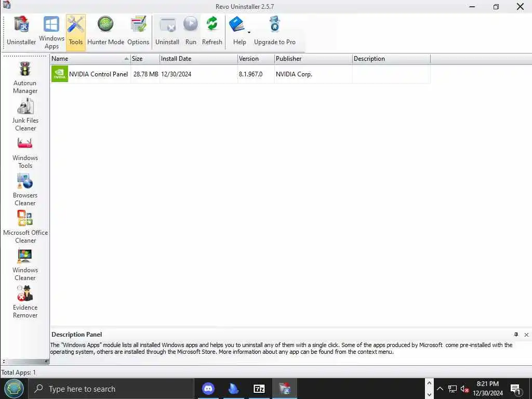Viewport: 532px width, 399px height.
Task: Open the network tray icon
Action: [452, 389]
